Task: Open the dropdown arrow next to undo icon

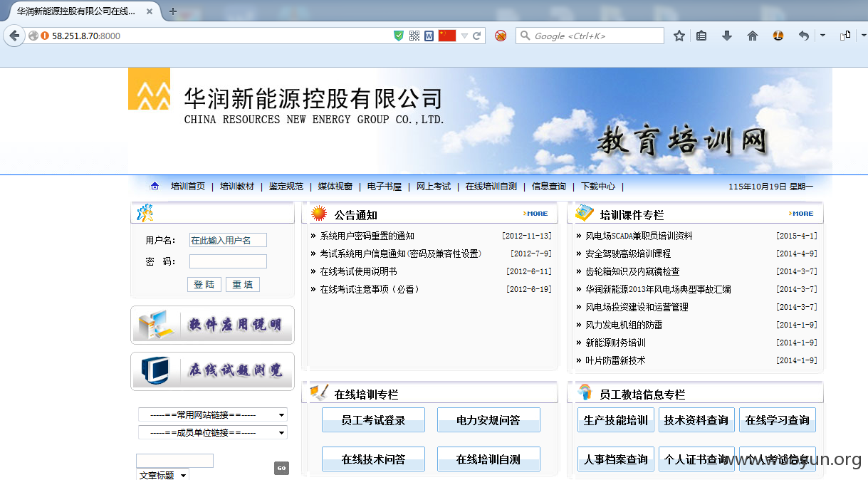Action: [822, 36]
